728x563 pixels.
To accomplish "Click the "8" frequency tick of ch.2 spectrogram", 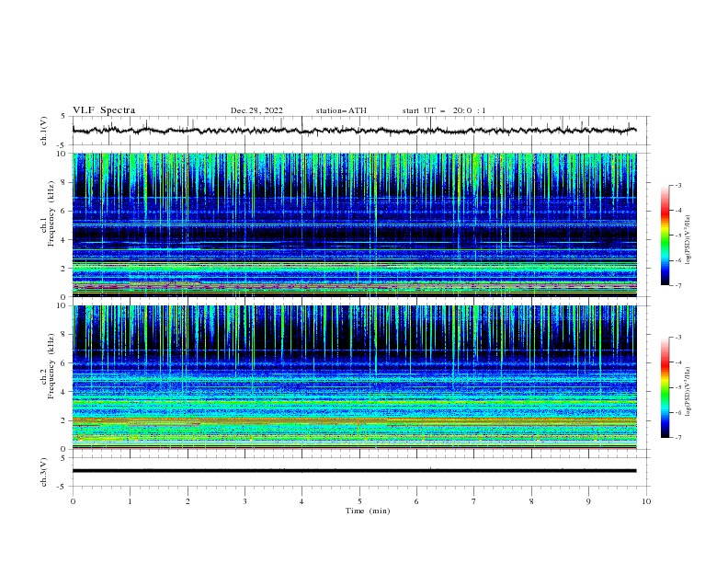I will click(x=64, y=335).
